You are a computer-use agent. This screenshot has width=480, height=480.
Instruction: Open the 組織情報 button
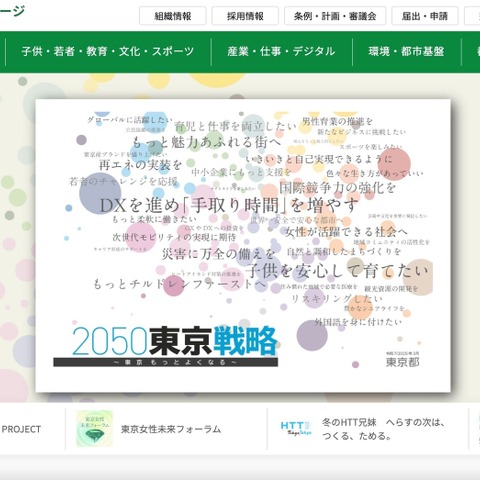[173, 16]
